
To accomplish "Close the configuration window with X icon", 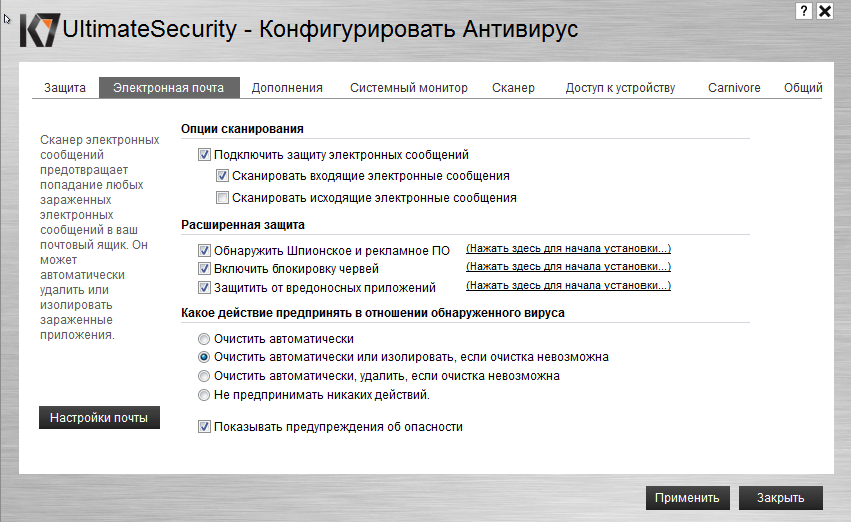I will coord(825,11).
